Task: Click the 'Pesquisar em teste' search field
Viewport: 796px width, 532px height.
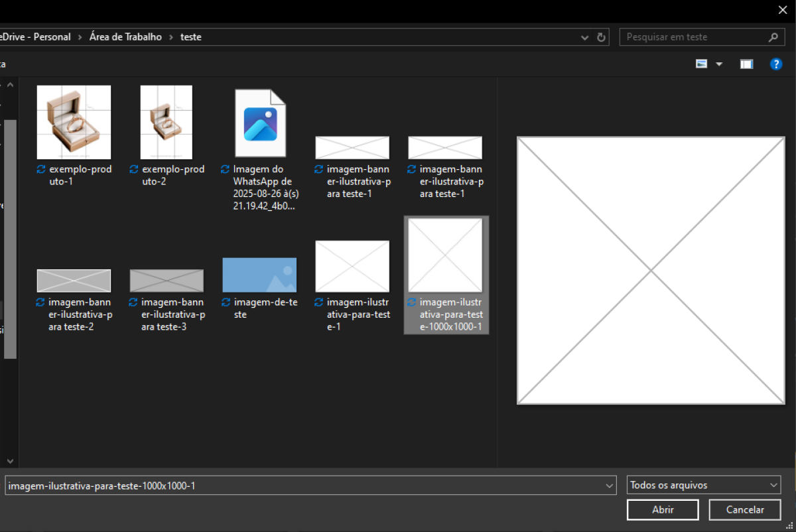Action: click(693, 37)
